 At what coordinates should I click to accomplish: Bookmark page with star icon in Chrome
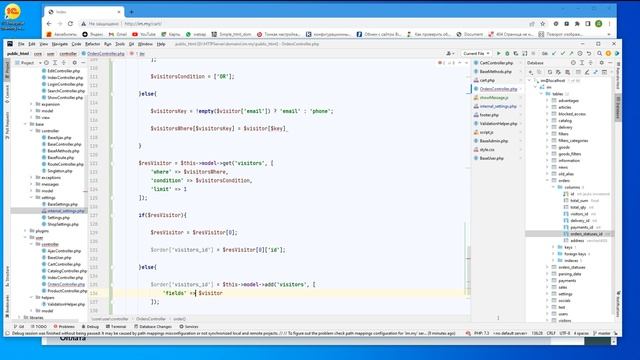click(542, 24)
